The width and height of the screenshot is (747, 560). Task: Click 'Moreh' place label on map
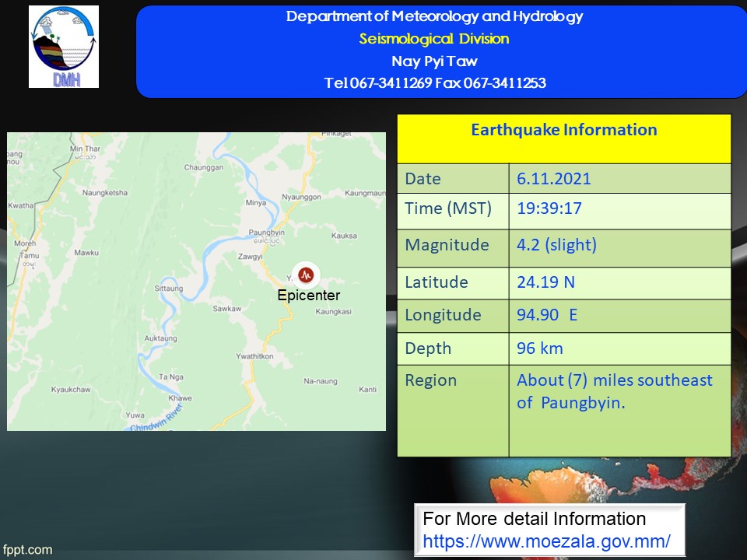point(25,243)
